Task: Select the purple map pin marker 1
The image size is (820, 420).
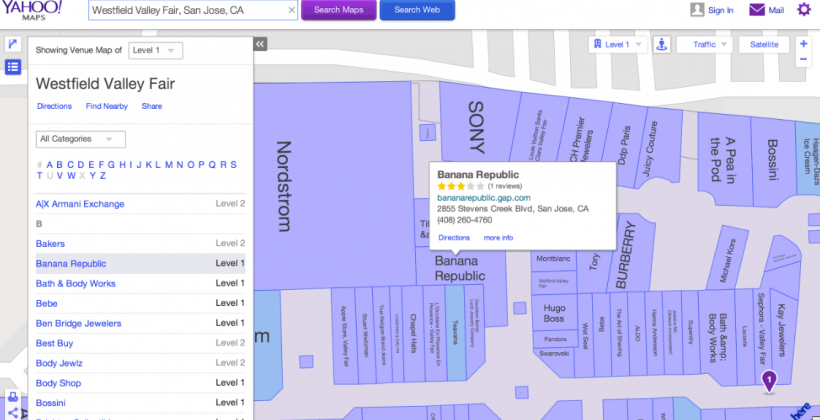Action: [769, 381]
